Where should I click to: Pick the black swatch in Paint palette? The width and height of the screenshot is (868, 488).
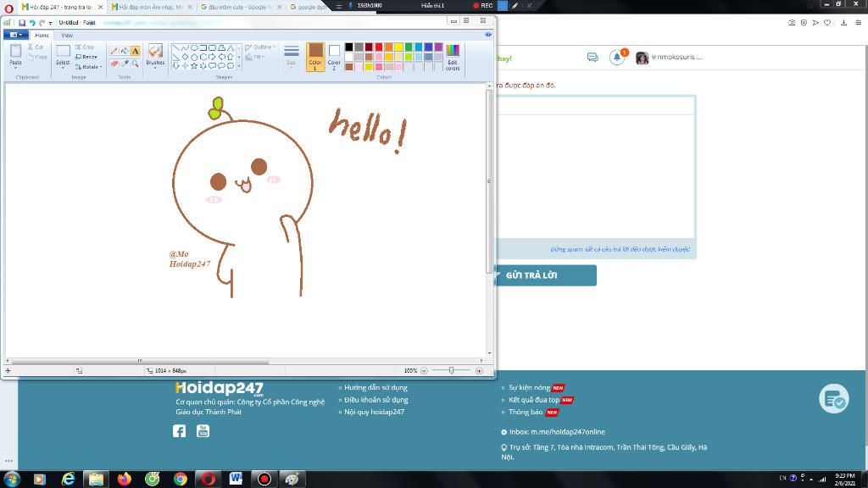pos(348,47)
